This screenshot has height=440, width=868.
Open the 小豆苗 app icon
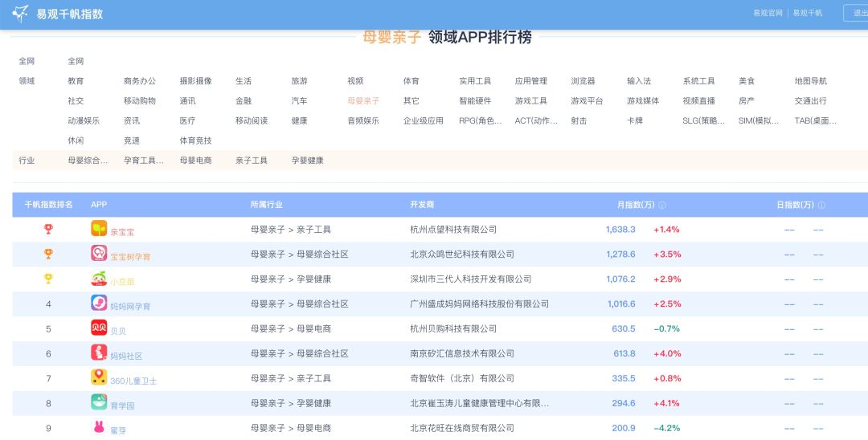(99, 278)
